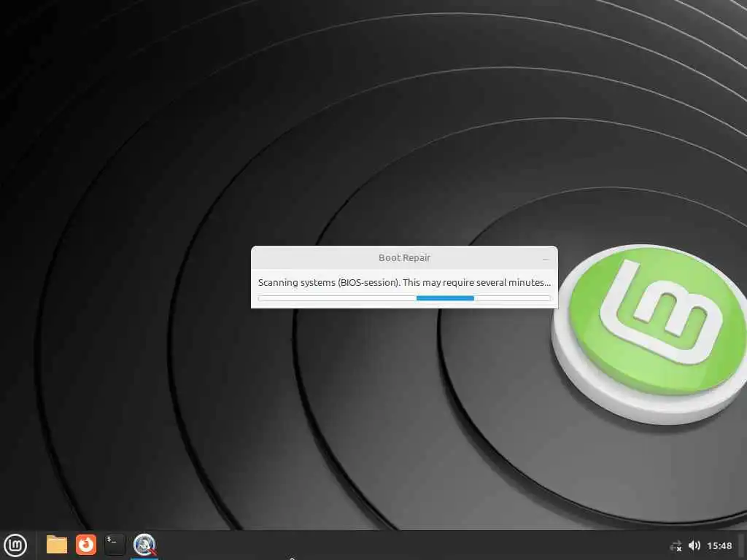Click the Boot Repair scanning progress bar
The width and height of the screenshot is (747, 560).
(x=404, y=298)
